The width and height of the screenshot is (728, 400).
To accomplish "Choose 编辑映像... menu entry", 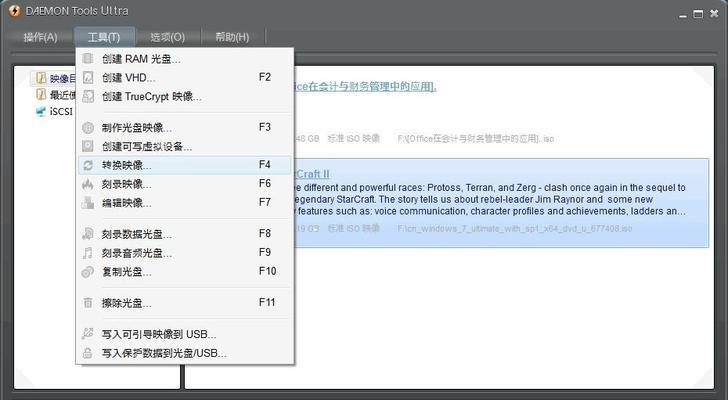I will pyautogui.click(x=185, y=203).
